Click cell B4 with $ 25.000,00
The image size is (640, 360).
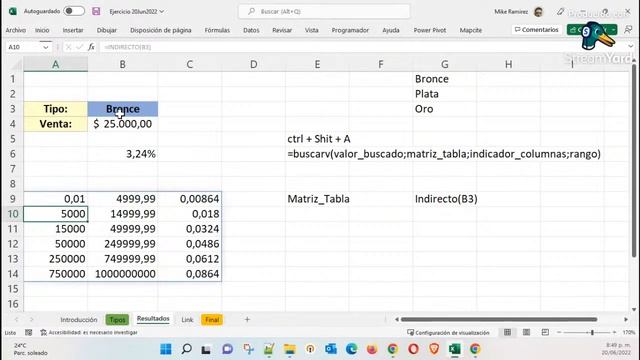coord(123,124)
